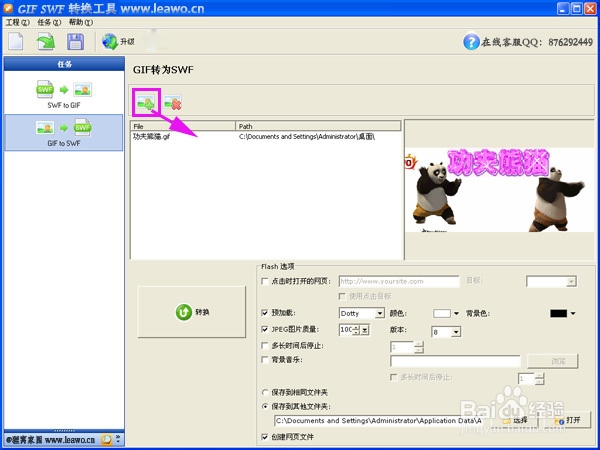
Task: Open the 任务 menu
Action: [x=49, y=22]
